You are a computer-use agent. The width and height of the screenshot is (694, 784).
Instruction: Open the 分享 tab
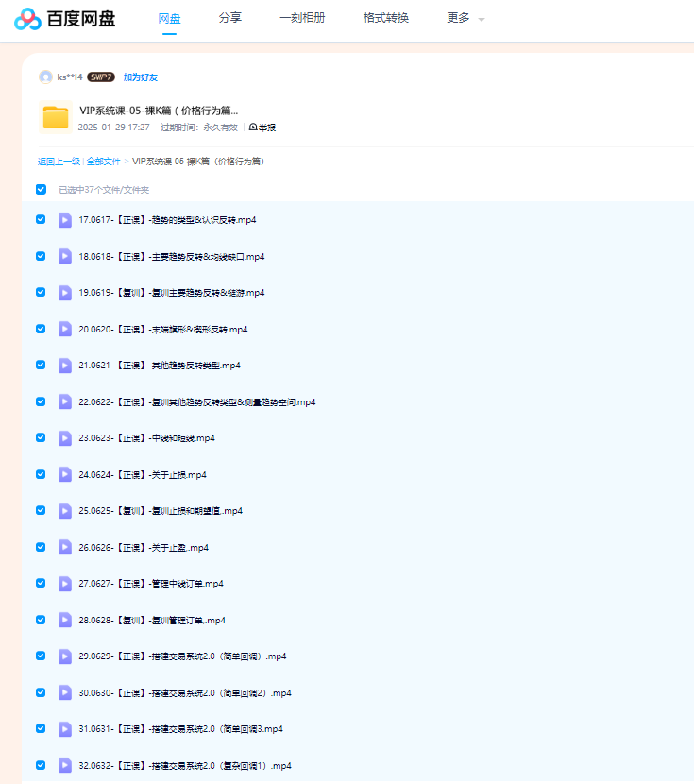click(229, 18)
